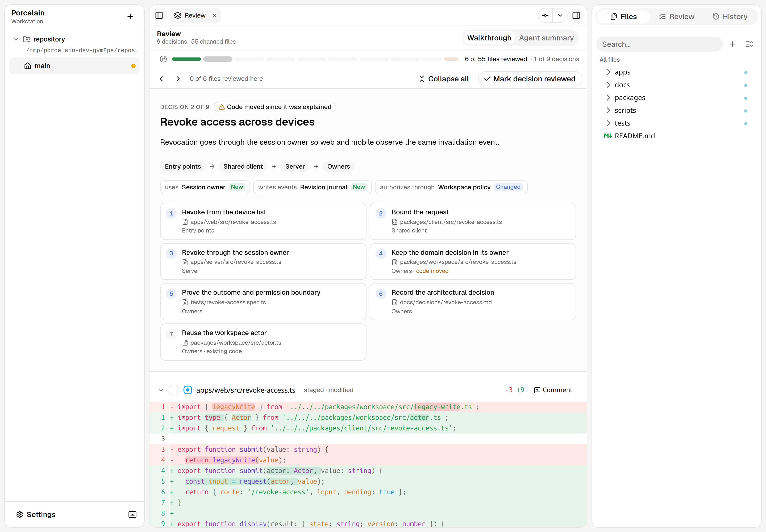Open the file list filter options icon

point(749,44)
